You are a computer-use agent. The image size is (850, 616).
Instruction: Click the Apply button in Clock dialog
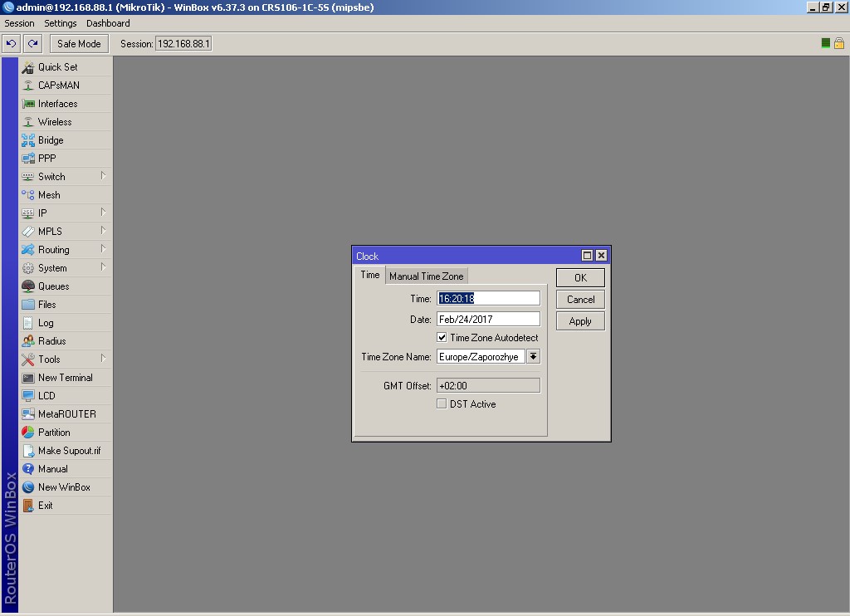pyautogui.click(x=580, y=321)
